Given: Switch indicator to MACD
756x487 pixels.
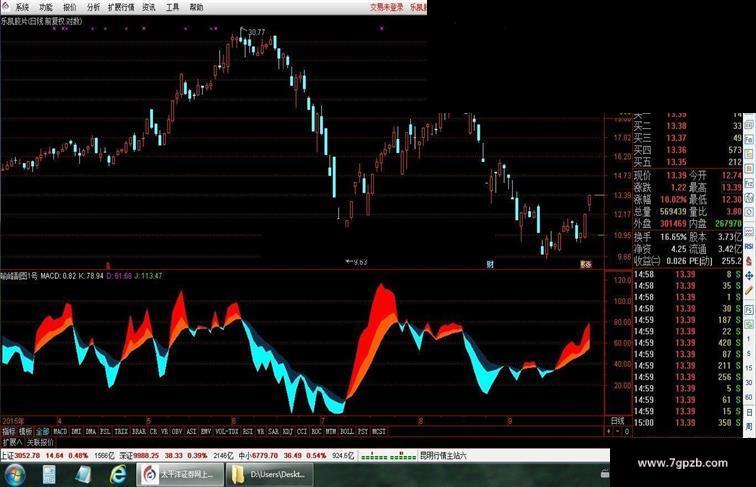Looking at the screenshot, I should pos(60,432).
